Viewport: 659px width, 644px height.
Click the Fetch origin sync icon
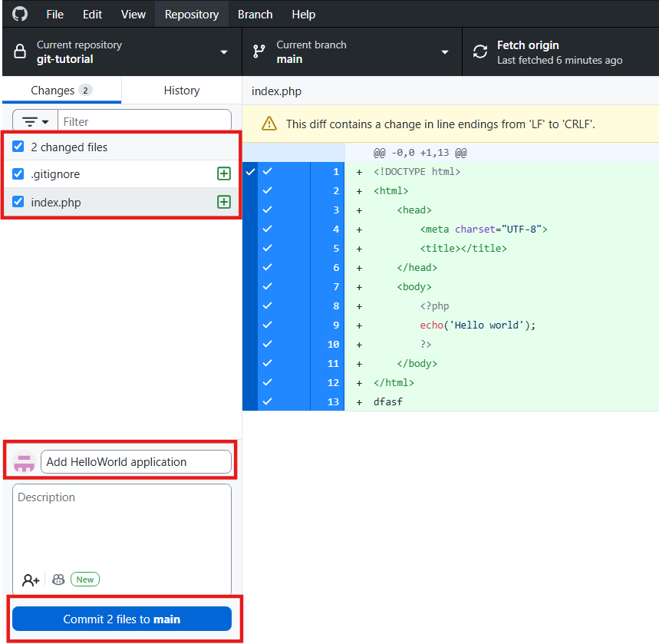480,52
